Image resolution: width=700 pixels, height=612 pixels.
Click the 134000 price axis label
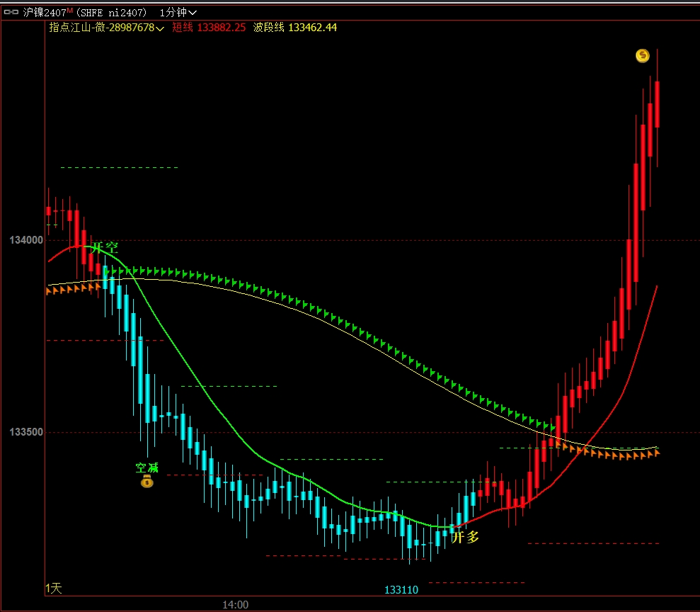pyautogui.click(x=26, y=240)
